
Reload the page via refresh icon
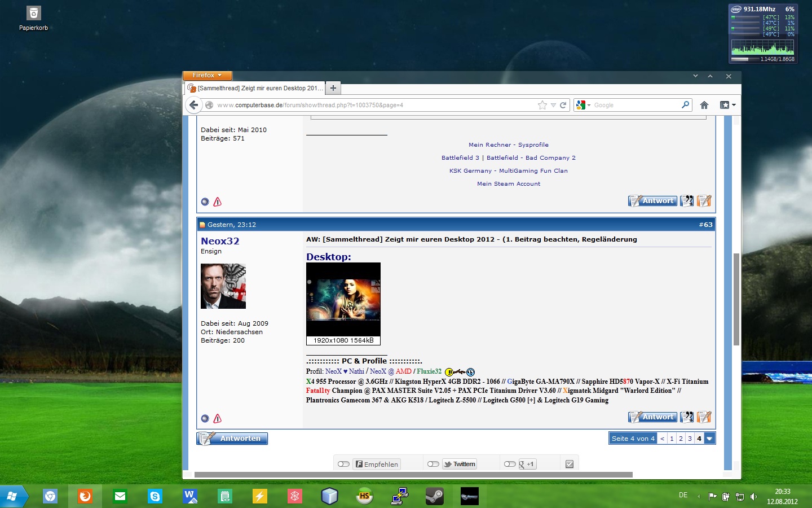pyautogui.click(x=563, y=105)
